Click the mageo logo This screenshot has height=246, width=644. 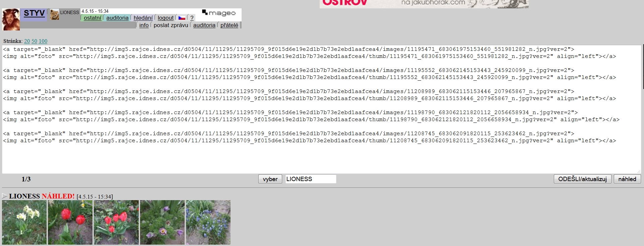219,13
